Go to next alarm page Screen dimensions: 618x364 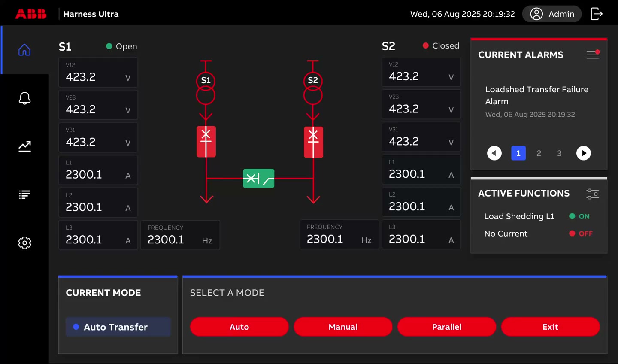pyautogui.click(x=584, y=153)
